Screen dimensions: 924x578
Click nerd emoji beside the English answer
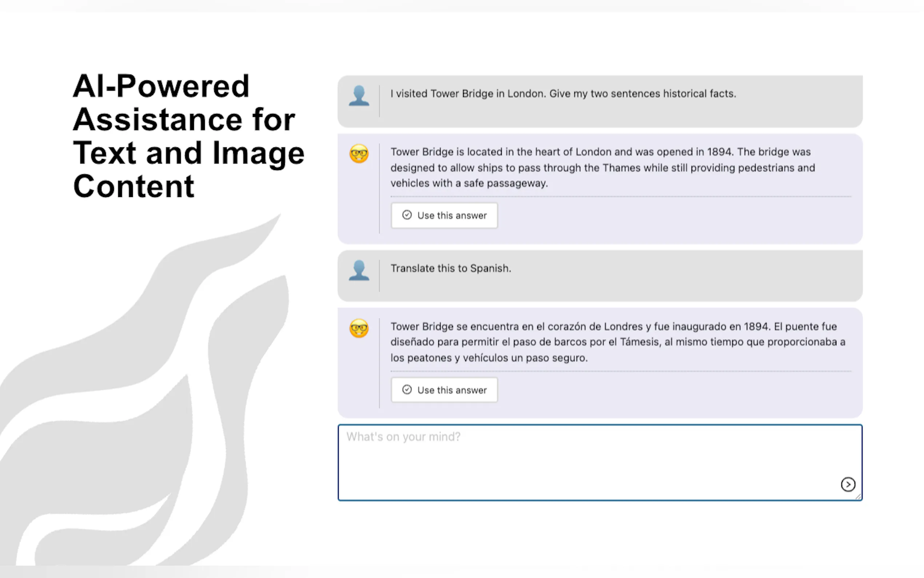point(359,154)
